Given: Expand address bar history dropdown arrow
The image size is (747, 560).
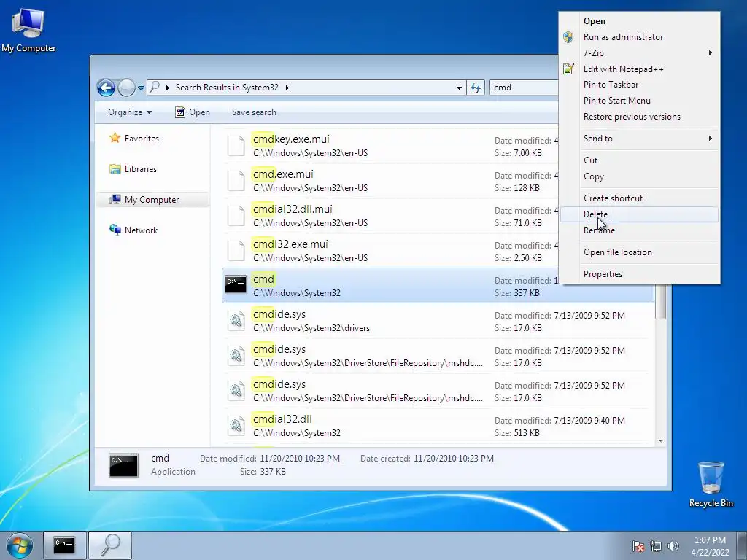Looking at the screenshot, I should click(459, 88).
